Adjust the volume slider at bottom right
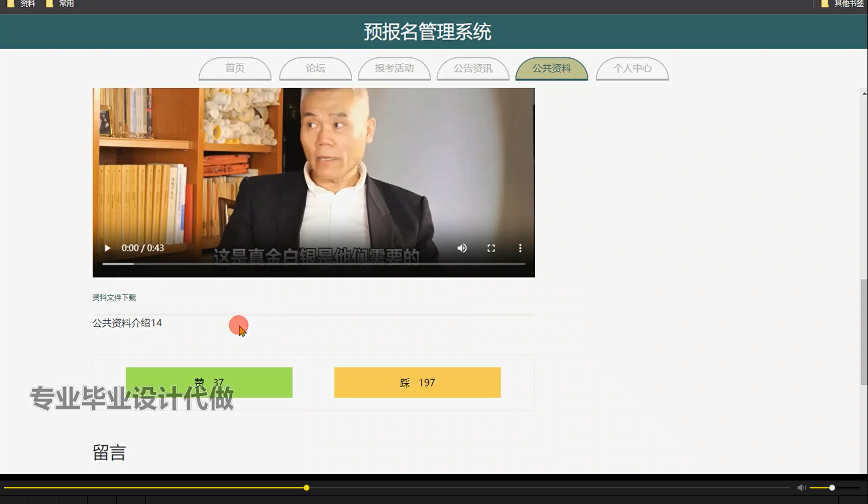 coord(833,487)
